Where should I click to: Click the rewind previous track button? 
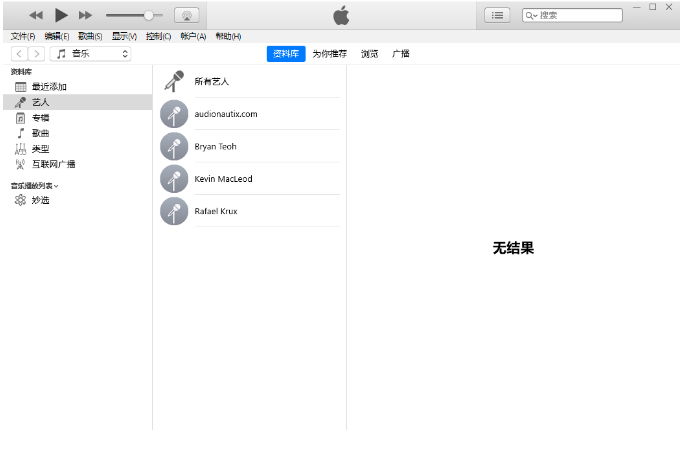point(36,16)
